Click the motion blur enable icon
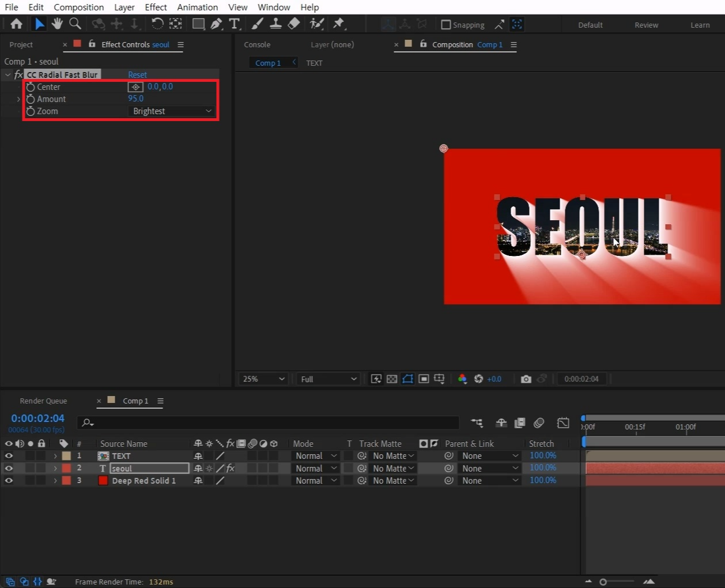The image size is (725, 588). [539, 423]
